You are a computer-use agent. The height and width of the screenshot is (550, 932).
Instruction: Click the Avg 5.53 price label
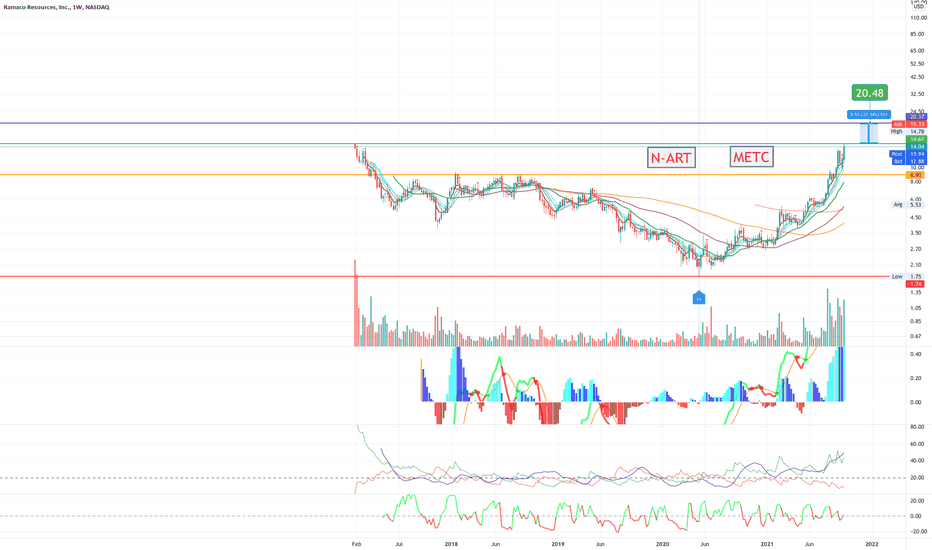pos(908,205)
